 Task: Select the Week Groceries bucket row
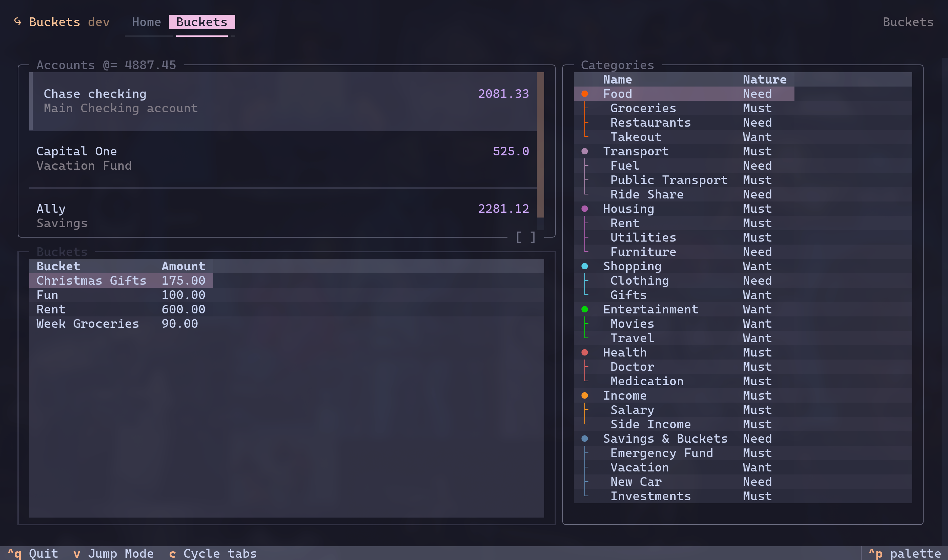88,324
